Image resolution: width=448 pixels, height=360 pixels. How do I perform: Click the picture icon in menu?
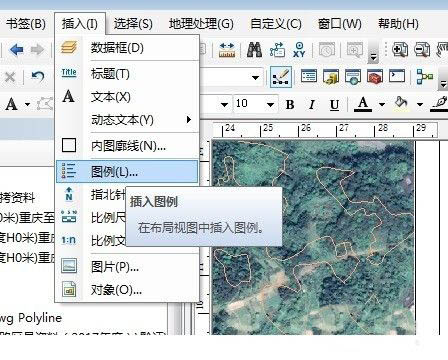(x=69, y=266)
